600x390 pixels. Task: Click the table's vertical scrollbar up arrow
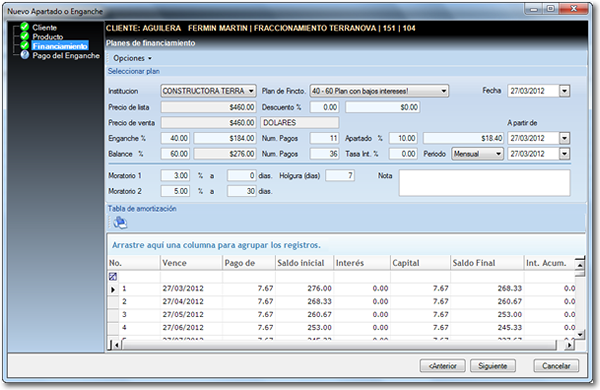[580, 265]
